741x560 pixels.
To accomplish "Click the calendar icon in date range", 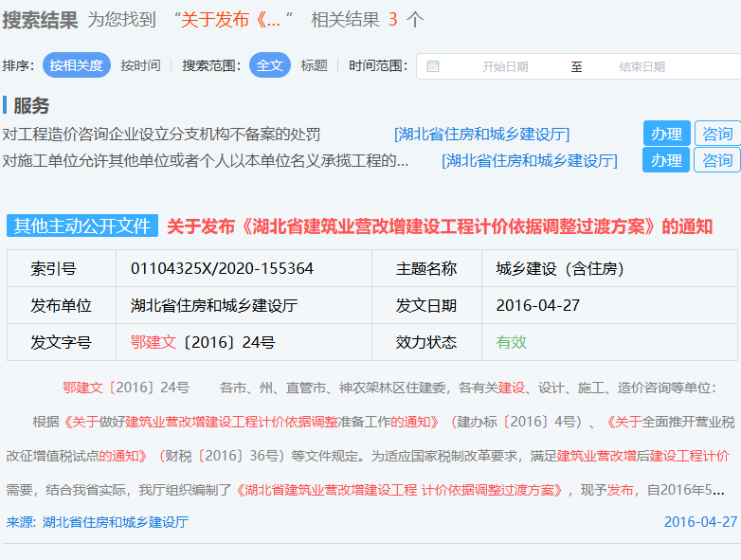I will (433, 66).
